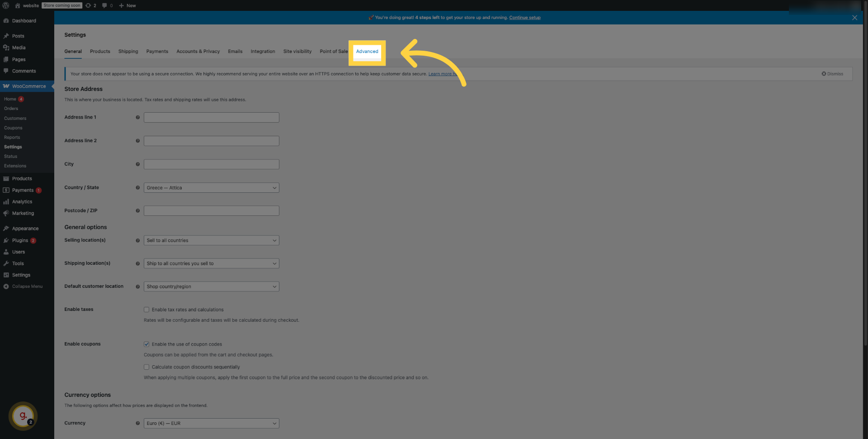Open WooCommerce Home submenu item
868x439 pixels.
tap(10, 99)
